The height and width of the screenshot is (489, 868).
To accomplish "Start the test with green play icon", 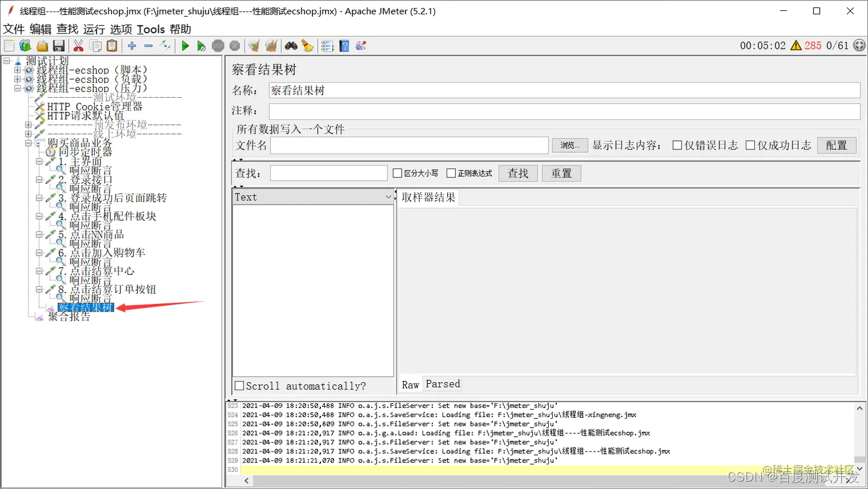I will pyautogui.click(x=185, y=45).
